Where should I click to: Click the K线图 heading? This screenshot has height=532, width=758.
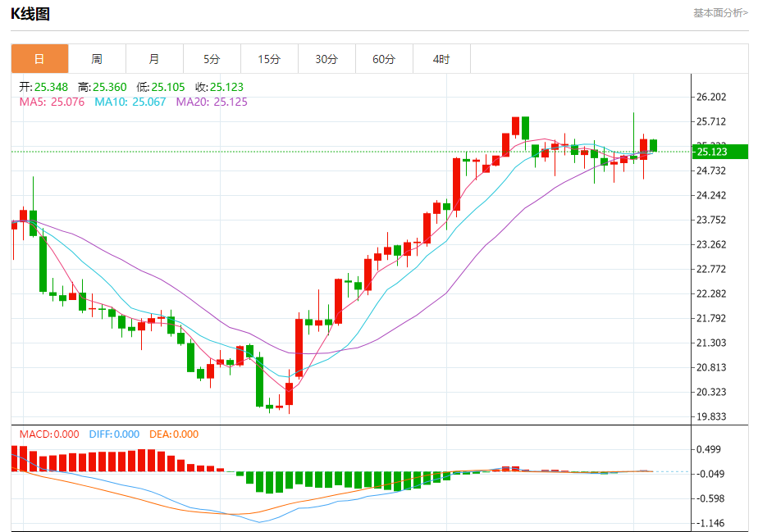[30, 14]
